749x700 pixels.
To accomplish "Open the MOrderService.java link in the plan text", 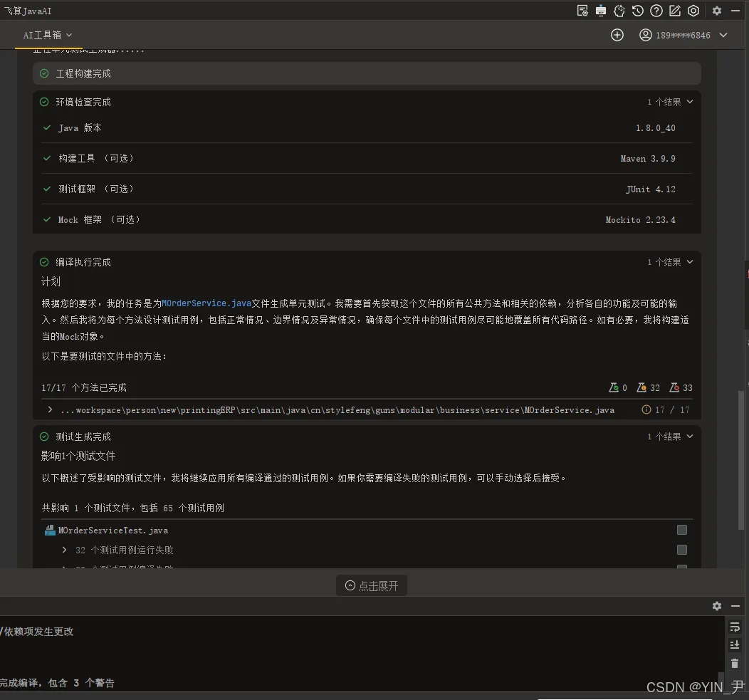I will [x=206, y=303].
